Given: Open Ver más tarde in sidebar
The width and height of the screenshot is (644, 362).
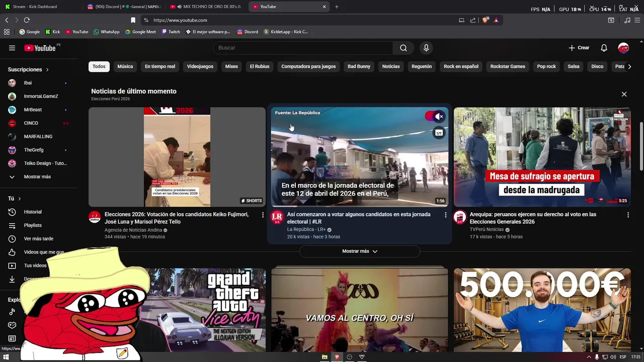Looking at the screenshot, I should coord(39,239).
